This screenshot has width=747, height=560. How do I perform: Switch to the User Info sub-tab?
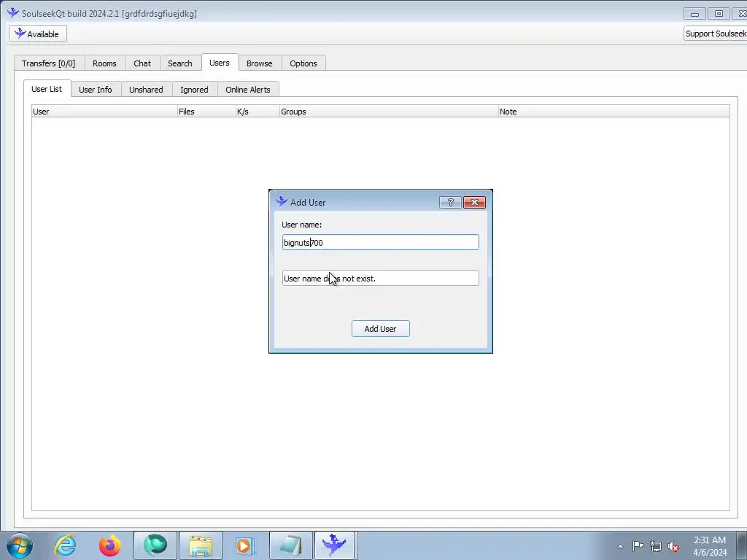pos(96,90)
